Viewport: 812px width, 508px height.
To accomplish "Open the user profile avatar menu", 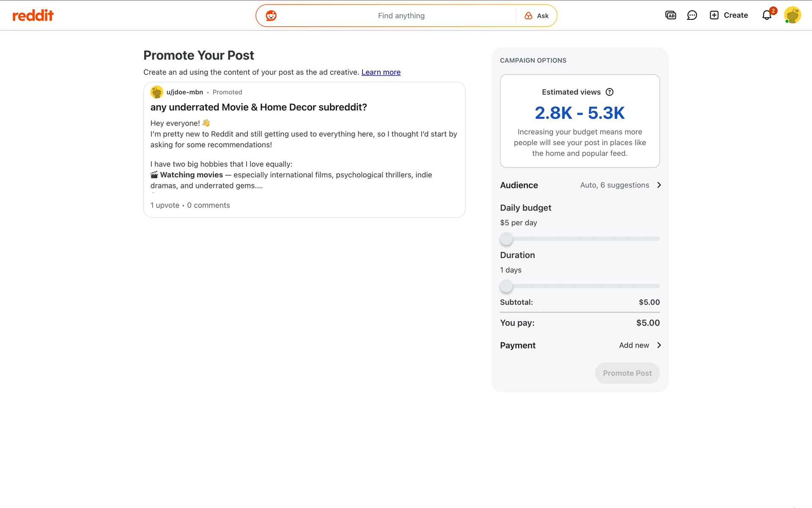I will (792, 15).
